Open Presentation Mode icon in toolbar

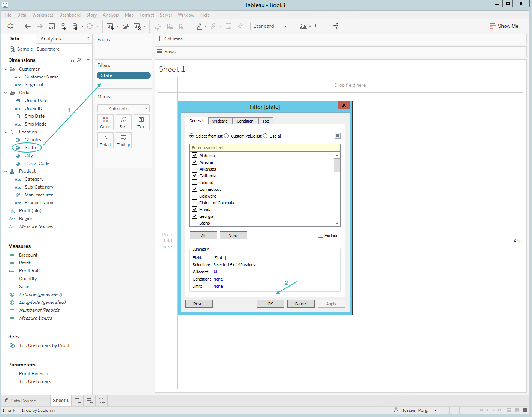pyautogui.click(x=318, y=26)
